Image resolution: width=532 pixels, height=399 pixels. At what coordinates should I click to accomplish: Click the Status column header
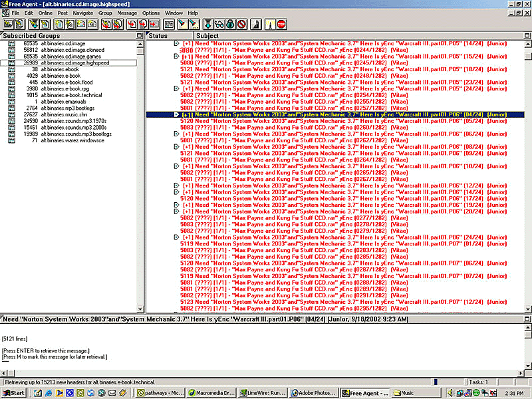(x=170, y=36)
